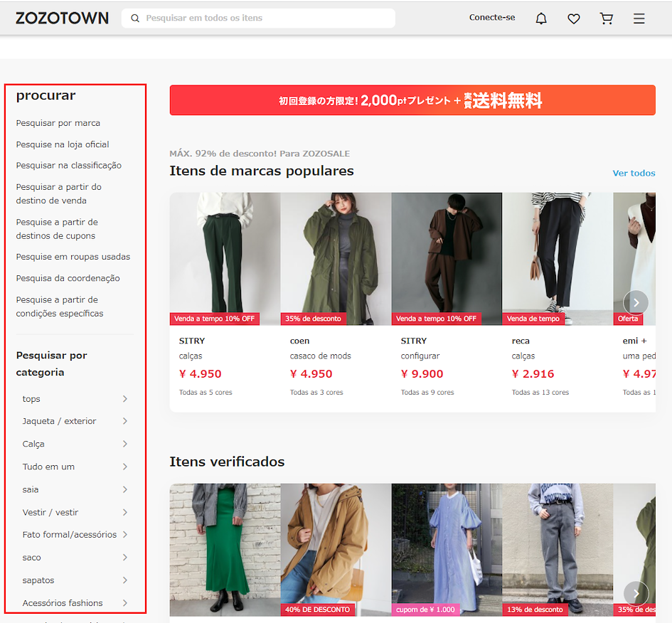The height and width of the screenshot is (623, 672).
Task: Open SITRY brown setup thumbnail
Action: coord(447,259)
